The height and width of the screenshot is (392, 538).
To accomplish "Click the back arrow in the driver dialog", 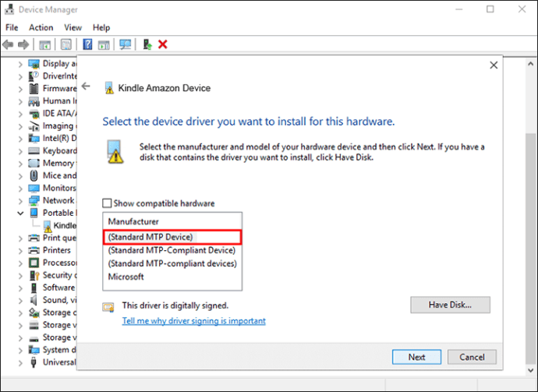I will coord(86,87).
